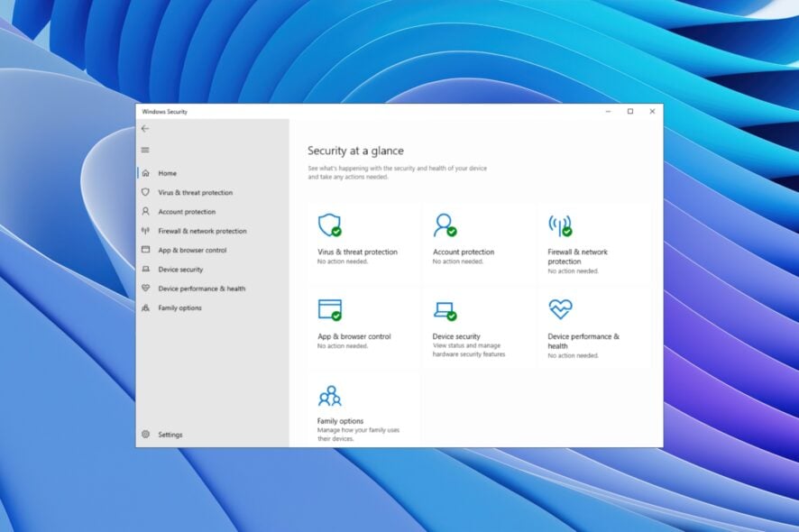Image resolution: width=799 pixels, height=532 pixels.
Task: Click the App & browser control tile title
Action: tap(354, 336)
